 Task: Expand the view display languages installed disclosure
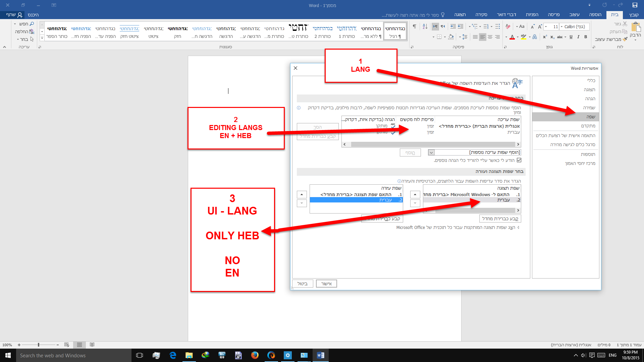click(518, 228)
